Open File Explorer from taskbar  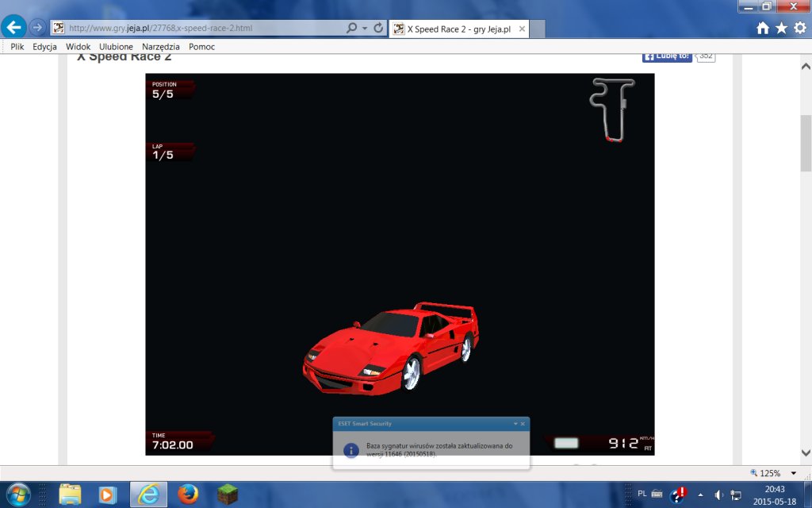[x=70, y=495]
